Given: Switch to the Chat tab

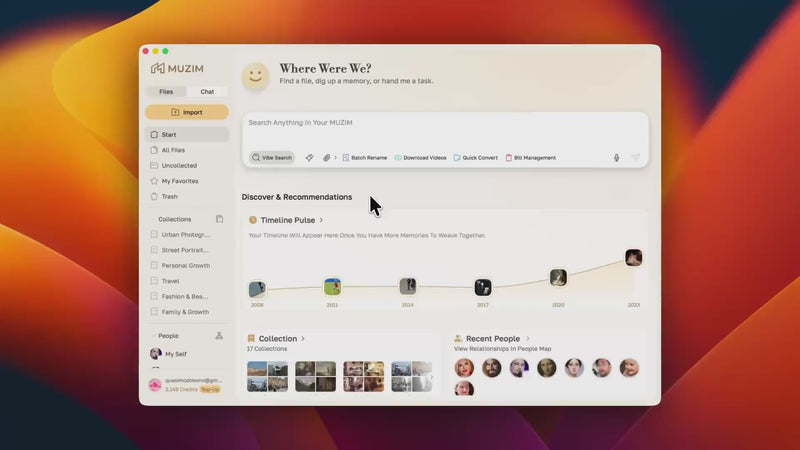Looking at the screenshot, I should (x=207, y=92).
